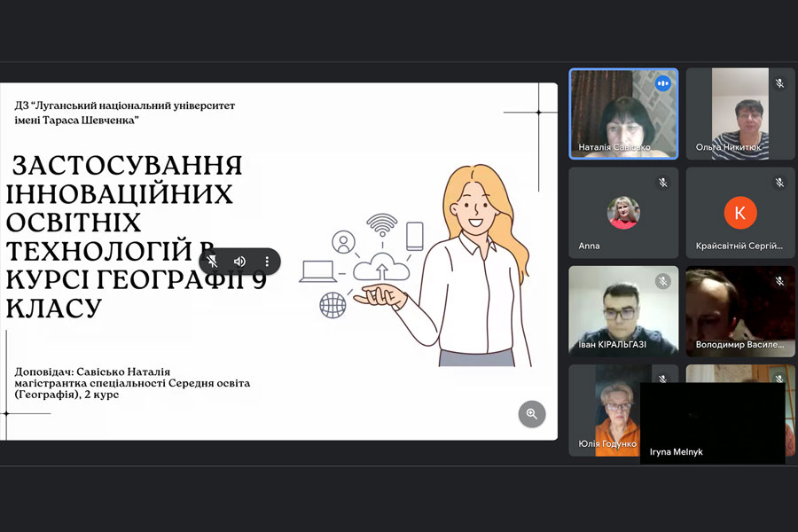Click the name label Iryna Melnyk
Viewport: 798px width, 532px height.
click(x=676, y=451)
